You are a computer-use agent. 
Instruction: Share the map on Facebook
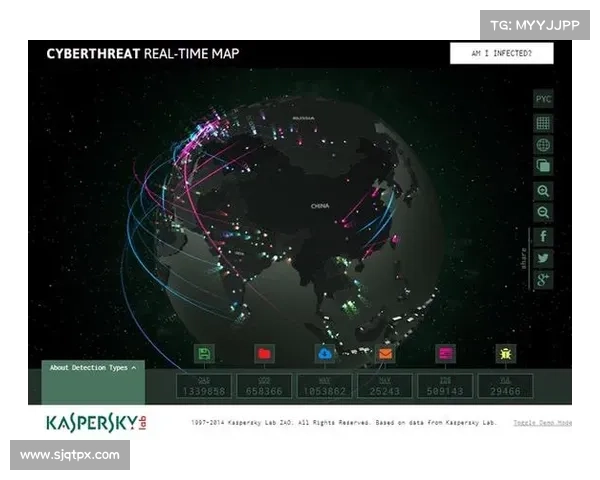point(543,237)
